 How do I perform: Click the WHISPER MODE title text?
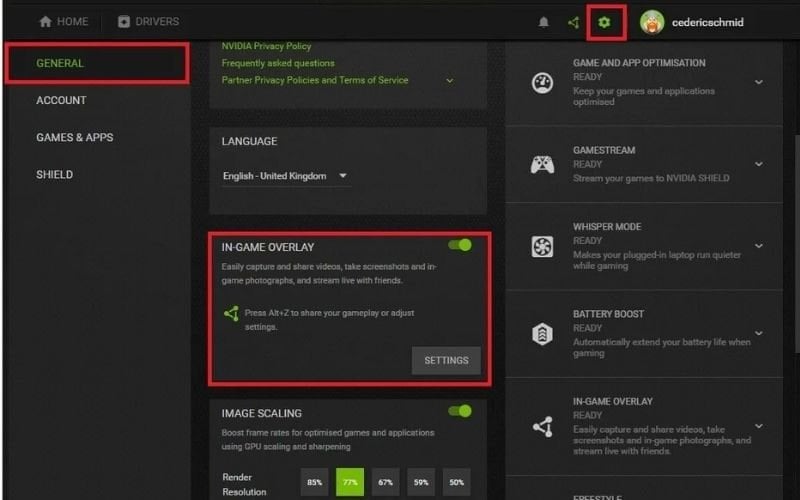click(607, 227)
